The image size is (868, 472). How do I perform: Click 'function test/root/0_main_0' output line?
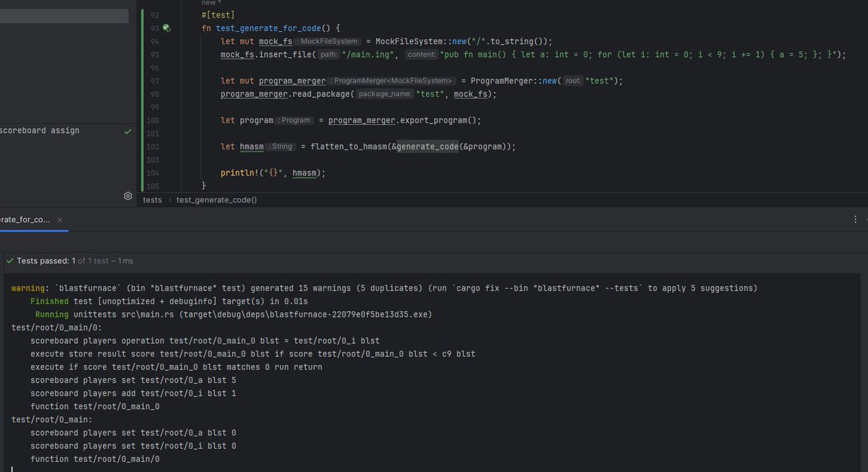(x=95, y=406)
